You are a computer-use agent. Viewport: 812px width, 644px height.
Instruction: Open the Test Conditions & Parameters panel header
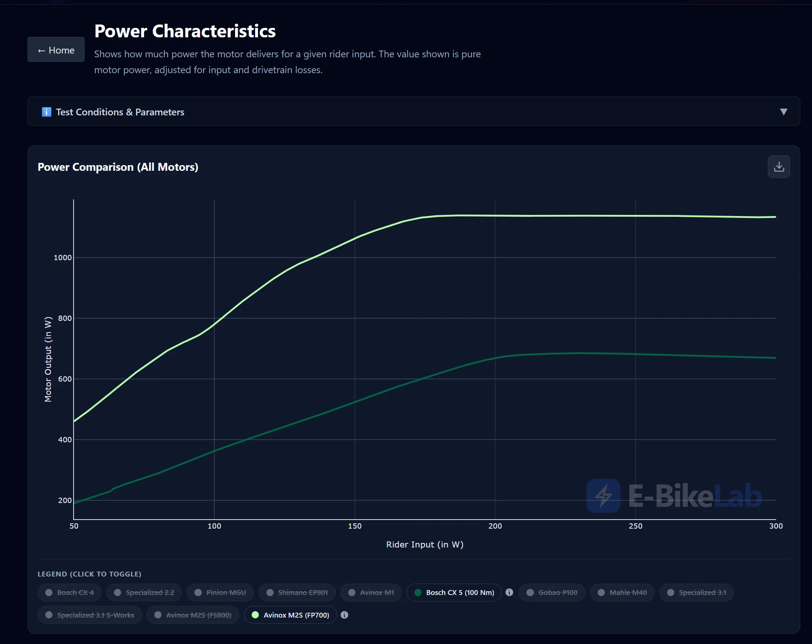(x=414, y=112)
